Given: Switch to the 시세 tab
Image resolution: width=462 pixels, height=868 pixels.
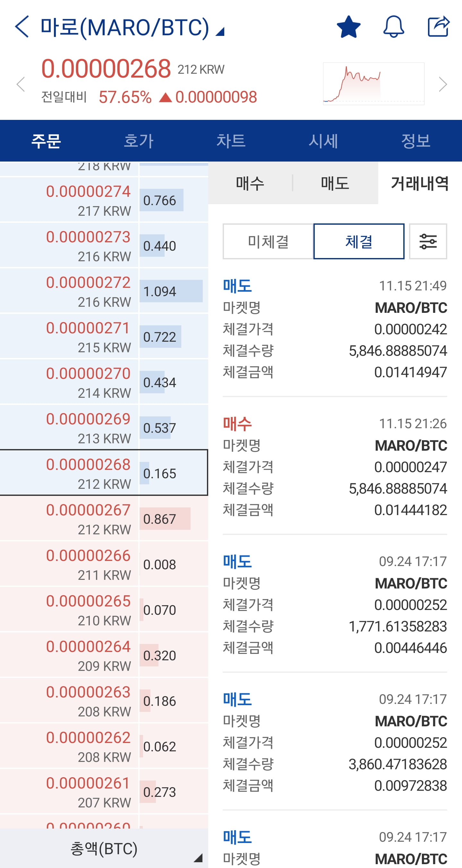Looking at the screenshot, I should pyautogui.click(x=323, y=140).
